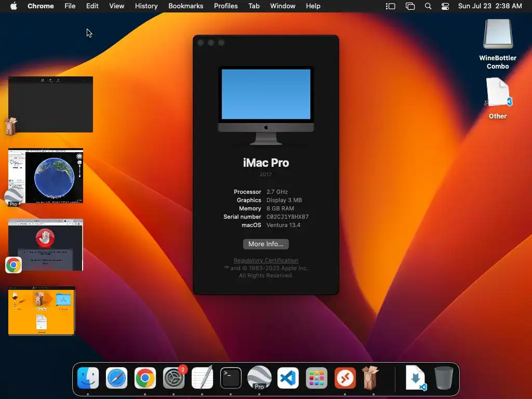The width and height of the screenshot is (532, 399).
Task: Switch to the WineBottler Stage Manager window
Action: tap(50, 104)
